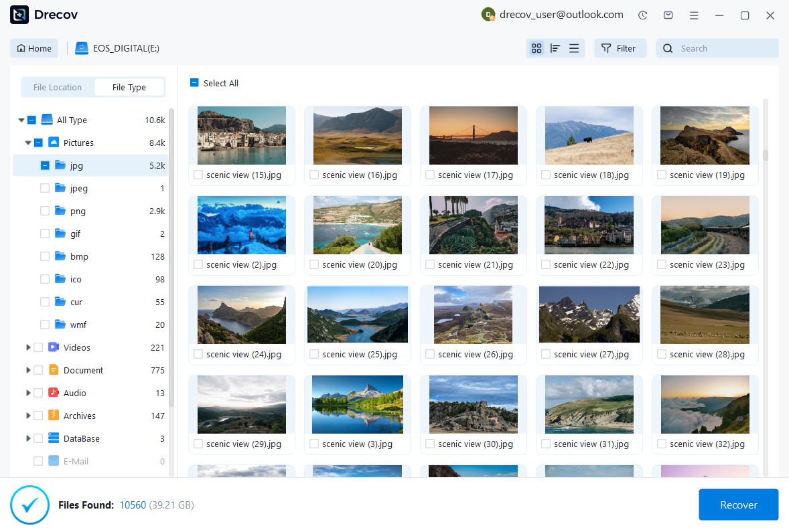Click the EOS_DIGITAL(E:) drive icon
789x532 pixels.
coord(82,48)
